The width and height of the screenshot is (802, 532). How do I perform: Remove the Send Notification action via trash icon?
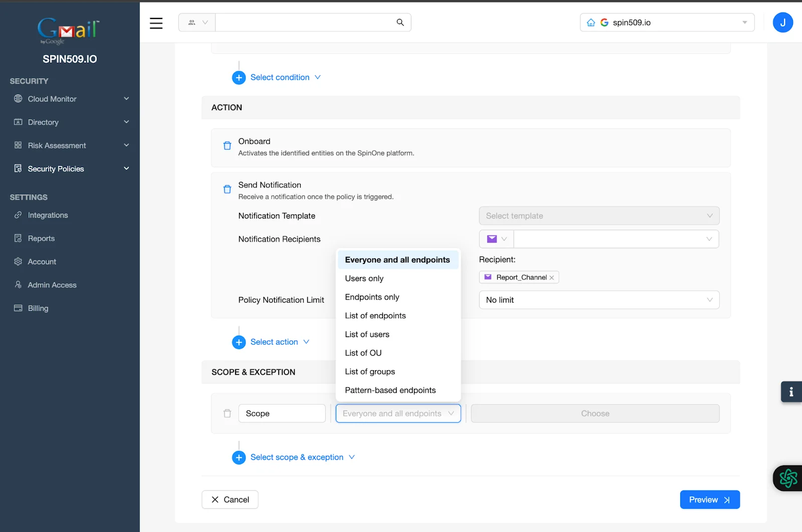(x=227, y=189)
